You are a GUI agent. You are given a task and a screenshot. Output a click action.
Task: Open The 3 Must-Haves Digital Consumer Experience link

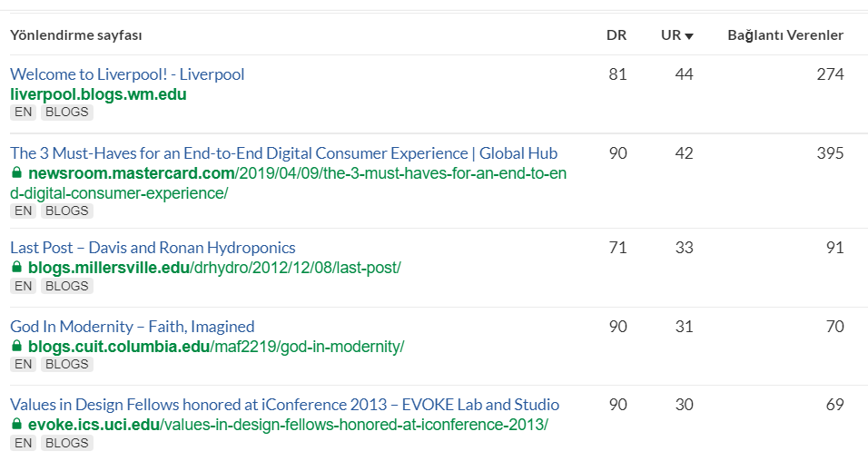tap(283, 153)
